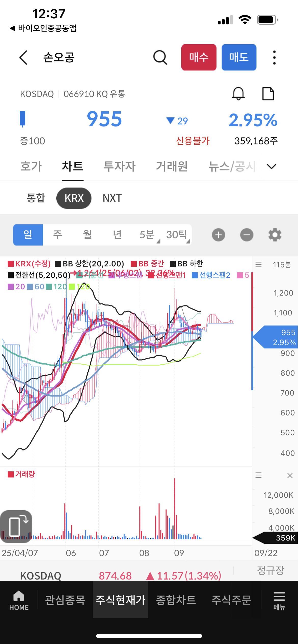Tap the search magnifier icon

point(160,57)
